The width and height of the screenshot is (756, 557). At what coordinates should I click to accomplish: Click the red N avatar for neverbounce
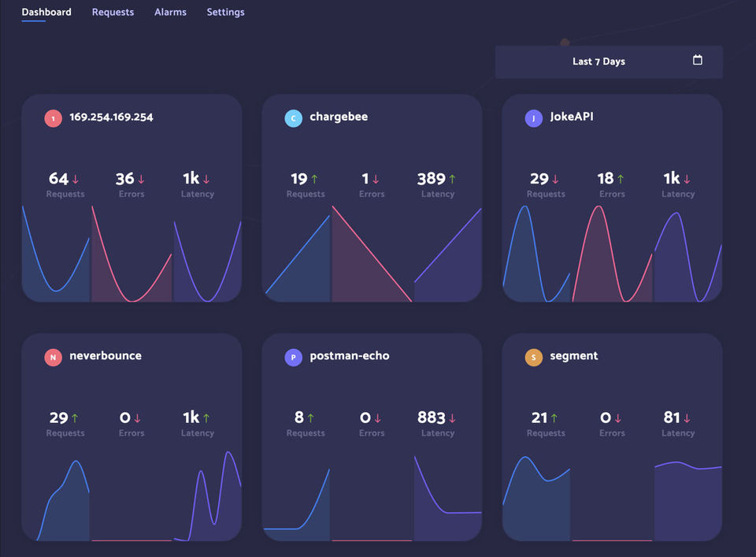coord(53,358)
